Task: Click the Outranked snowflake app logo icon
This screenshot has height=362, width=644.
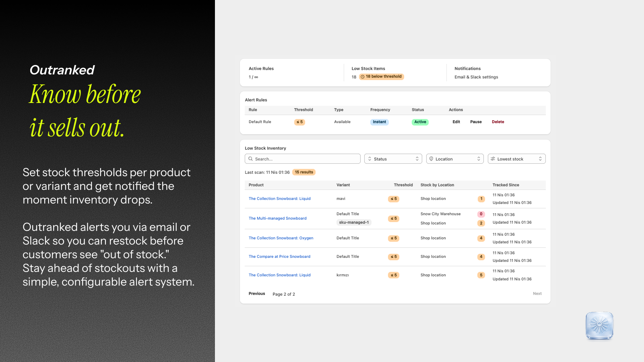Action: click(x=599, y=325)
